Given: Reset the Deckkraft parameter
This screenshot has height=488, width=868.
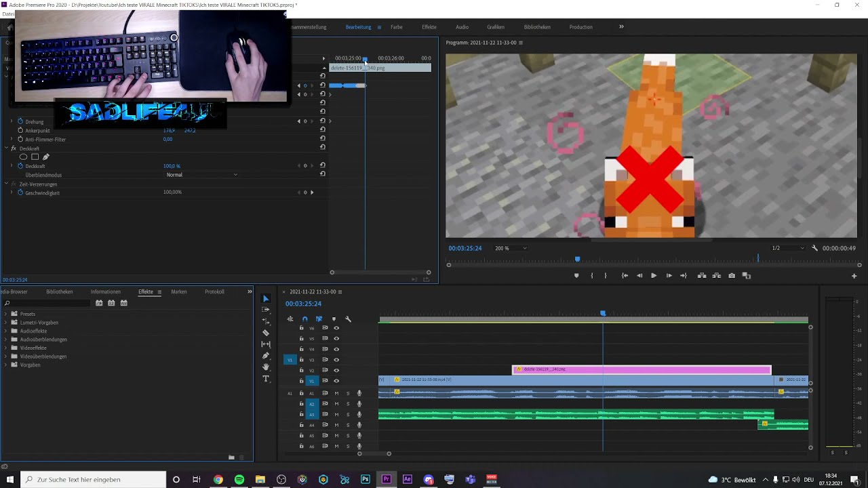Looking at the screenshot, I should point(323,165).
